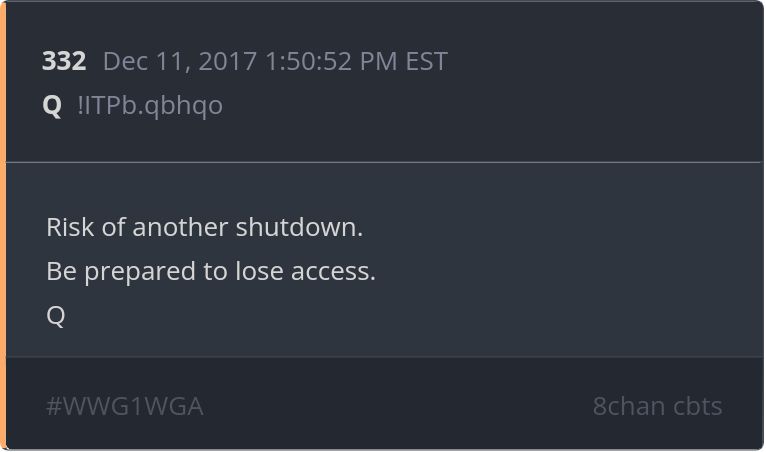Click the bold Q author name
Image resolution: width=766 pixels, height=452 pixels.
(x=52, y=106)
